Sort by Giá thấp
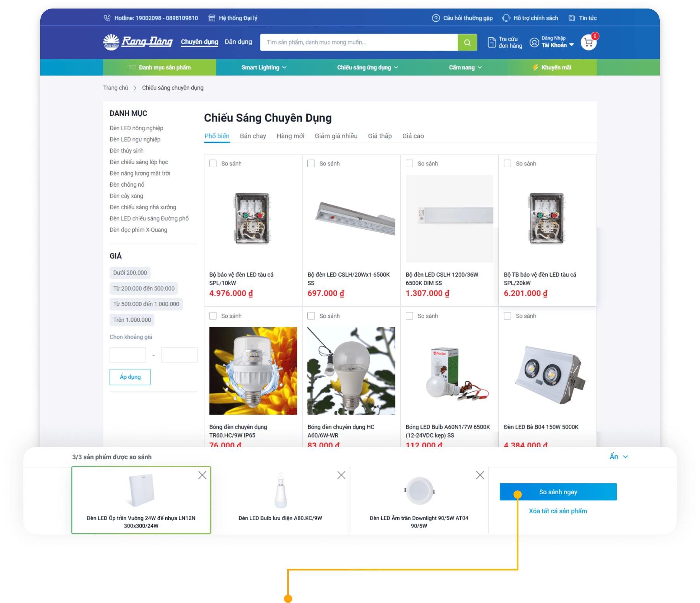The height and width of the screenshot is (603, 700). tap(380, 136)
